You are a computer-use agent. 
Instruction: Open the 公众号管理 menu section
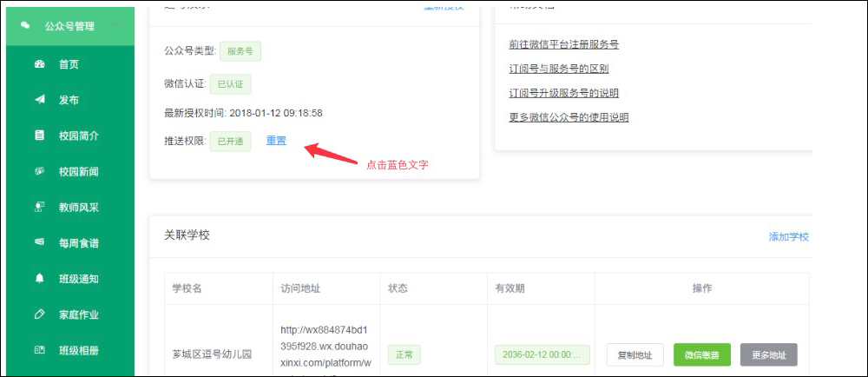tap(70, 26)
